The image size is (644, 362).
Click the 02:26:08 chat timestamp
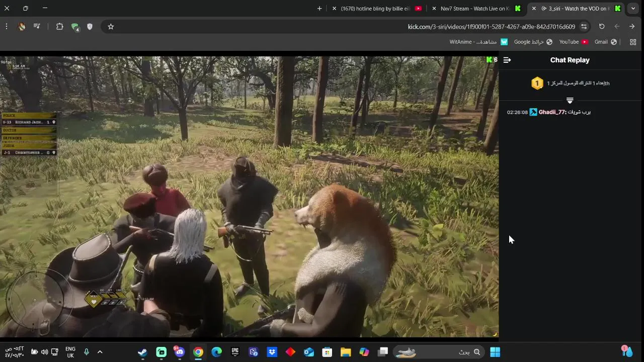(x=517, y=112)
